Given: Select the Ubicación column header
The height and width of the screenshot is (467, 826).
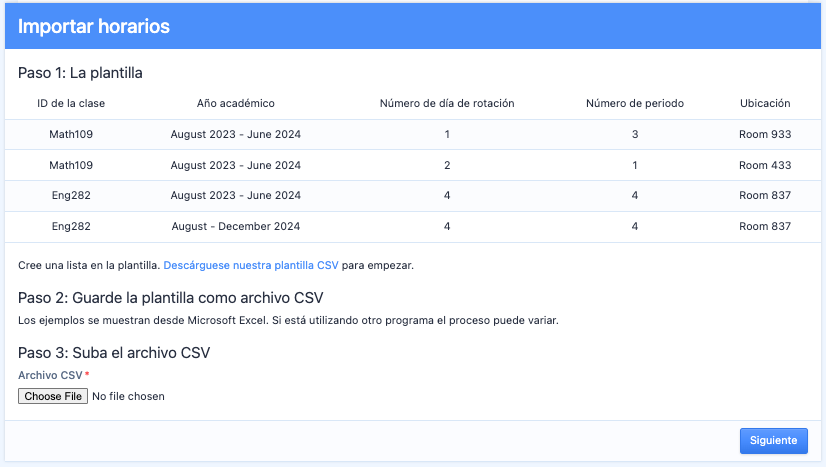Looking at the screenshot, I should (765, 103).
